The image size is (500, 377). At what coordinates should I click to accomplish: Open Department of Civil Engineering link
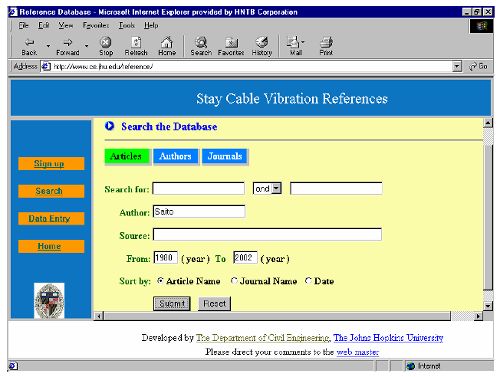262,337
